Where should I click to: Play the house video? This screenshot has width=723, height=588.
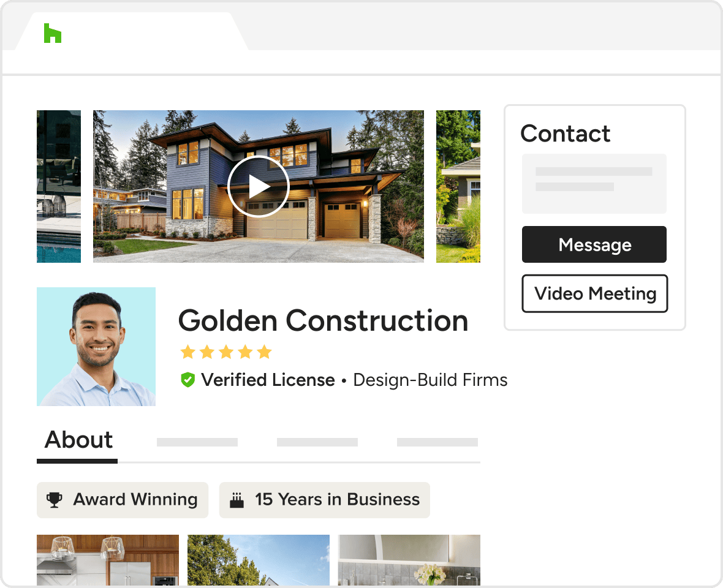point(258,187)
